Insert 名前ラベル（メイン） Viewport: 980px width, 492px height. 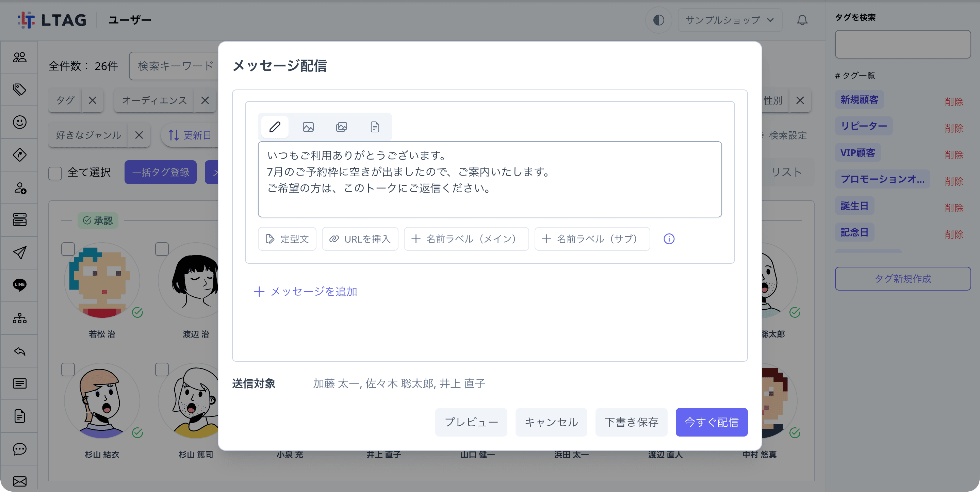point(466,239)
